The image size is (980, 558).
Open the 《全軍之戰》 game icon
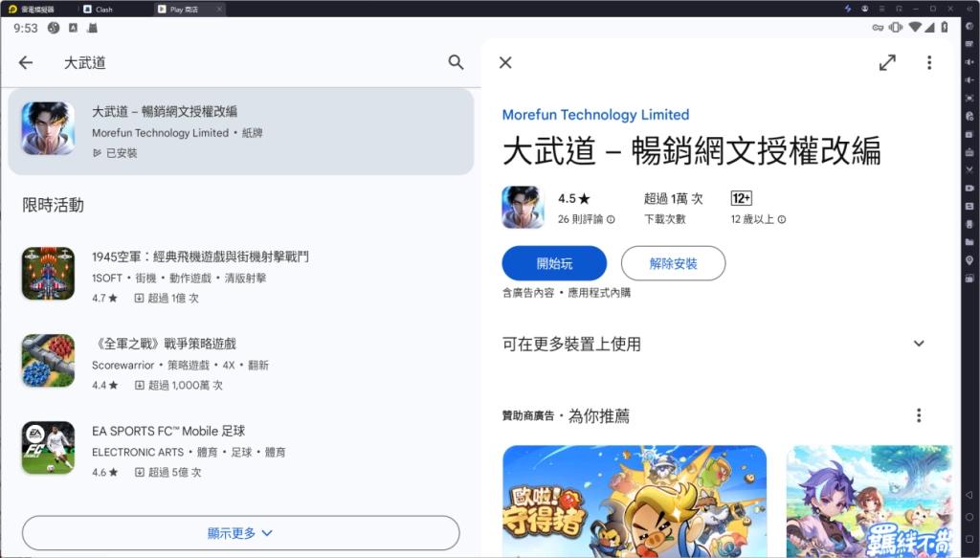click(x=48, y=361)
